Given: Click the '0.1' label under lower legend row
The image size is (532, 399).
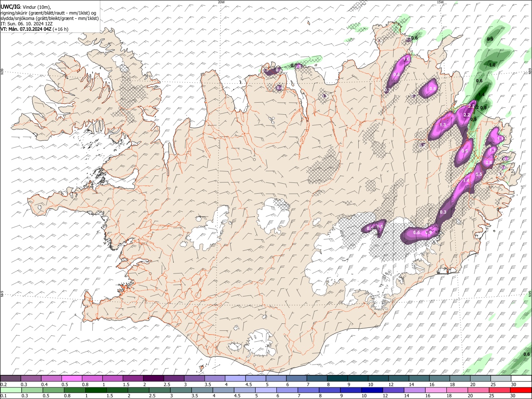Looking at the screenshot, I should pos(4,396).
